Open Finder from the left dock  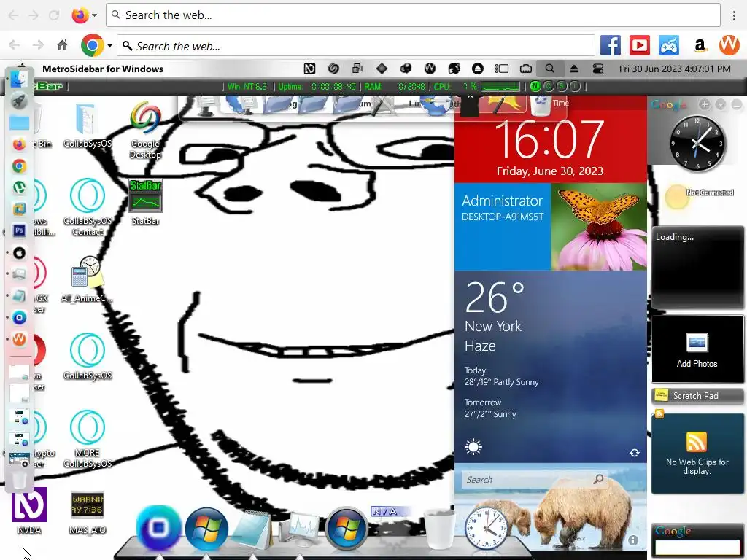pyautogui.click(x=19, y=79)
